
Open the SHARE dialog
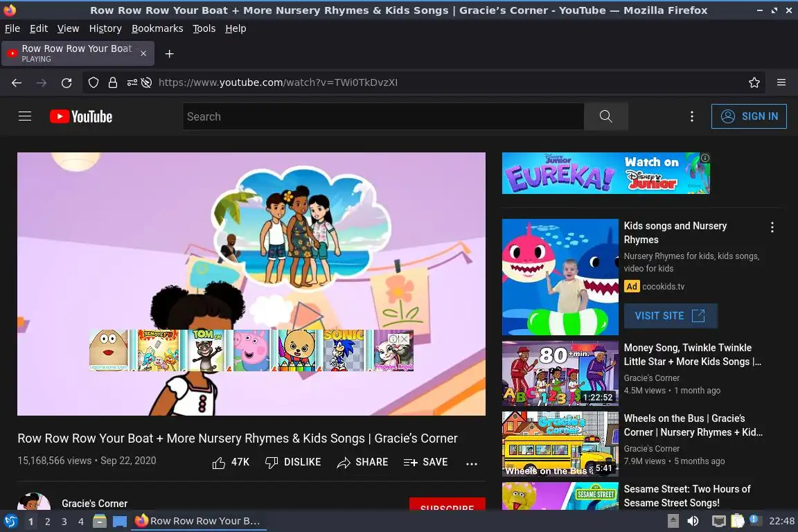pos(362,462)
